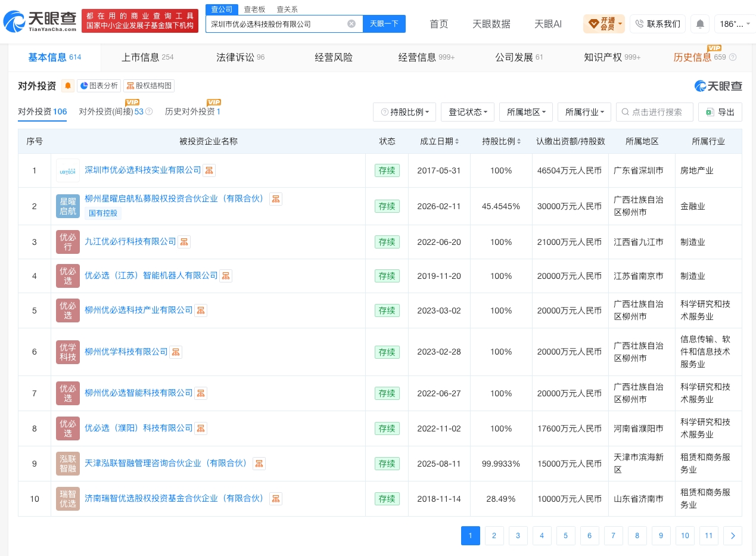
Task: Click the orange alert bell beside 对外投资
Action: point(68,86)
